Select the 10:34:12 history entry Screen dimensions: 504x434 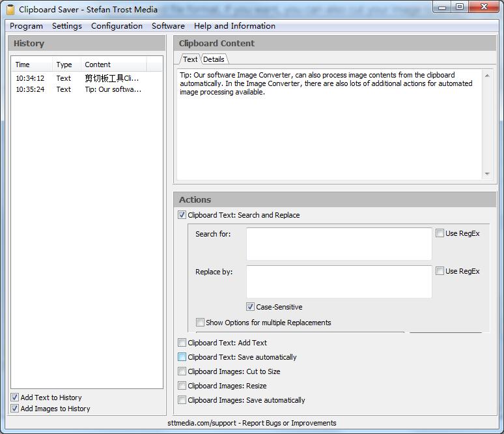87,78
